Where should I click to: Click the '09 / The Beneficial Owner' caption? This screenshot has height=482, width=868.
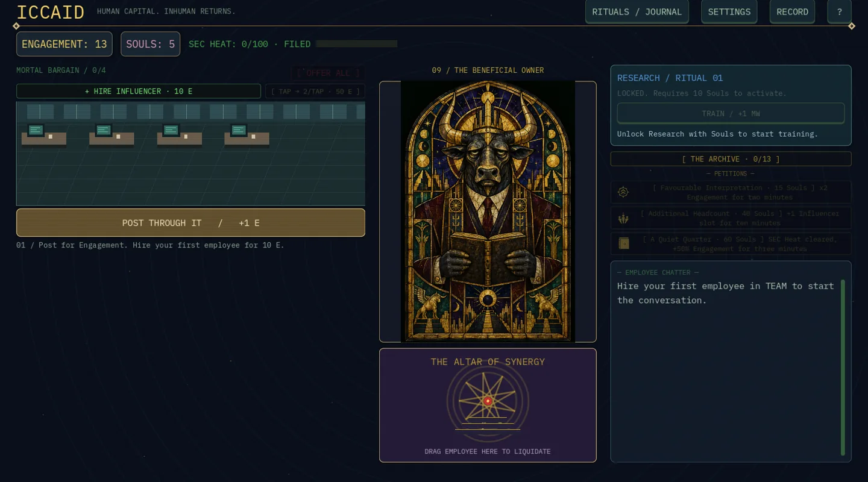pos(488,70)
